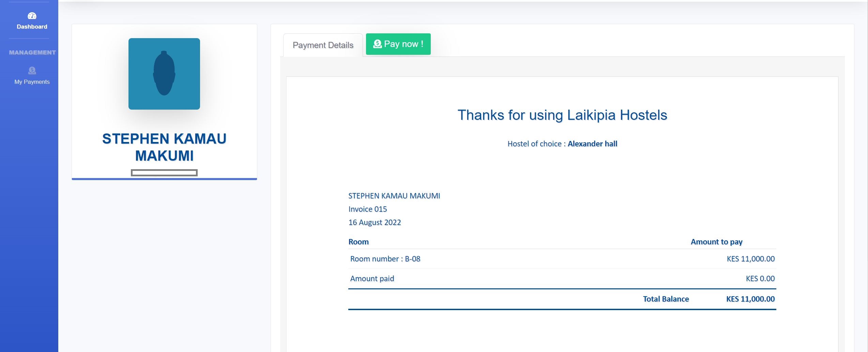Select the Room number : B-08 row
Viewport: 868px width, 352px height.
point(562,259)
